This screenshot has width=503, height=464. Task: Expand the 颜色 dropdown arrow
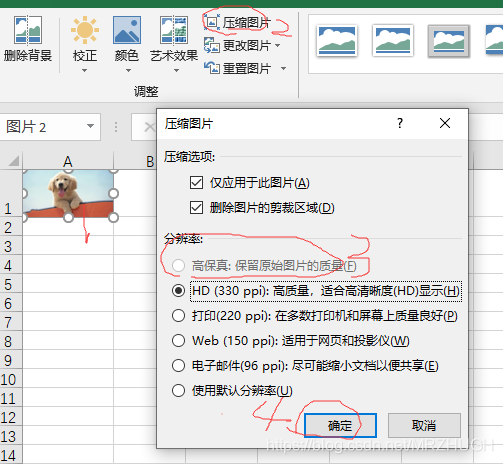tap(128, 70)
